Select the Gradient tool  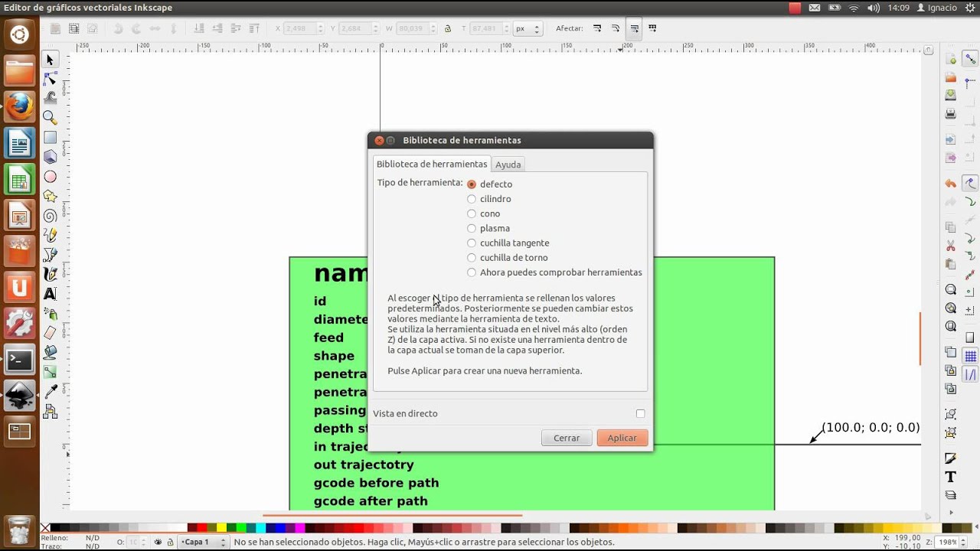click(x=51, y=372)
